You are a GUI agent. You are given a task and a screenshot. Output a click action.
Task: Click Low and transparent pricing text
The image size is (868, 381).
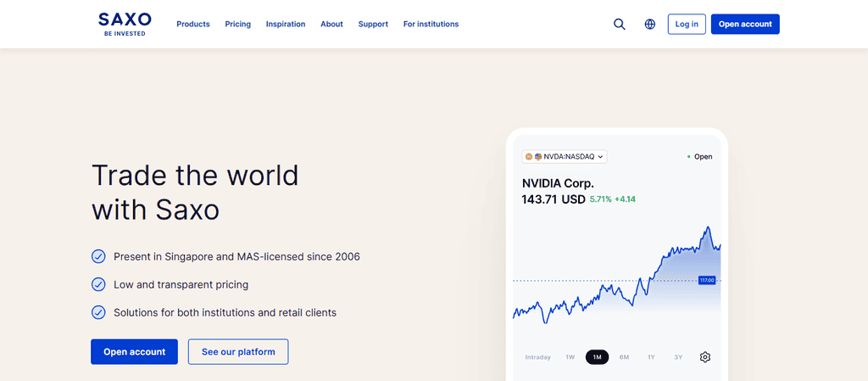click(x=181, y=284)
